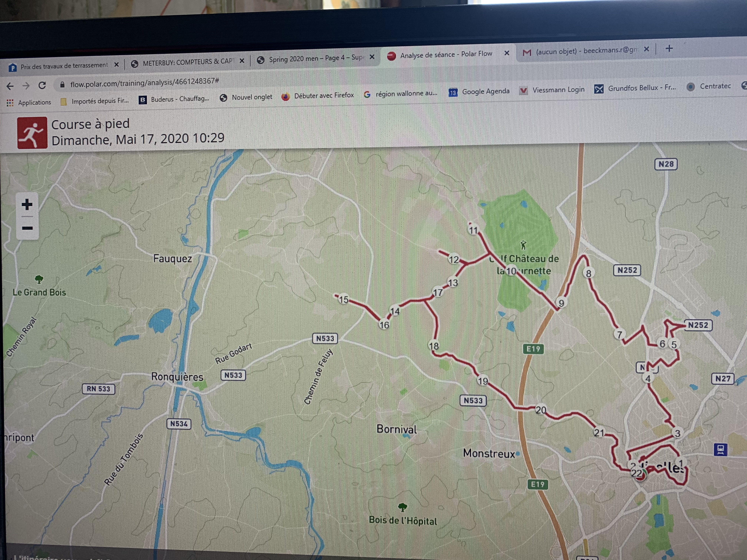
Task: Click the map zoom out minus button
Action: (x=27, y=228)
